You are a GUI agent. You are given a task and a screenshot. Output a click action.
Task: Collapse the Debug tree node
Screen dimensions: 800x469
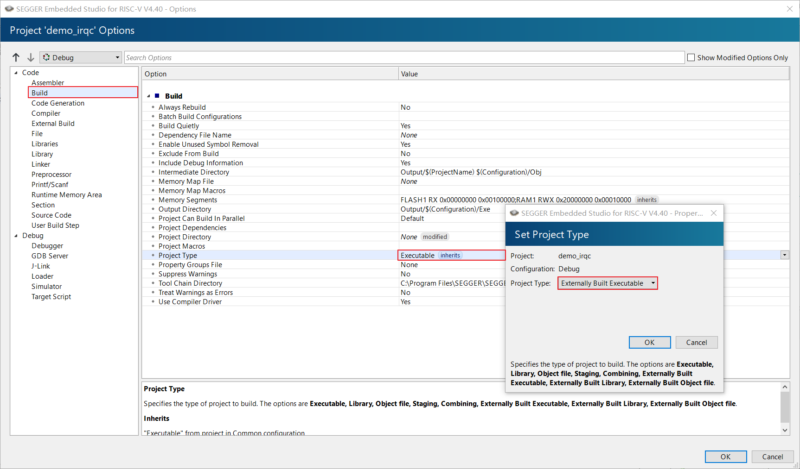[15, 235]
